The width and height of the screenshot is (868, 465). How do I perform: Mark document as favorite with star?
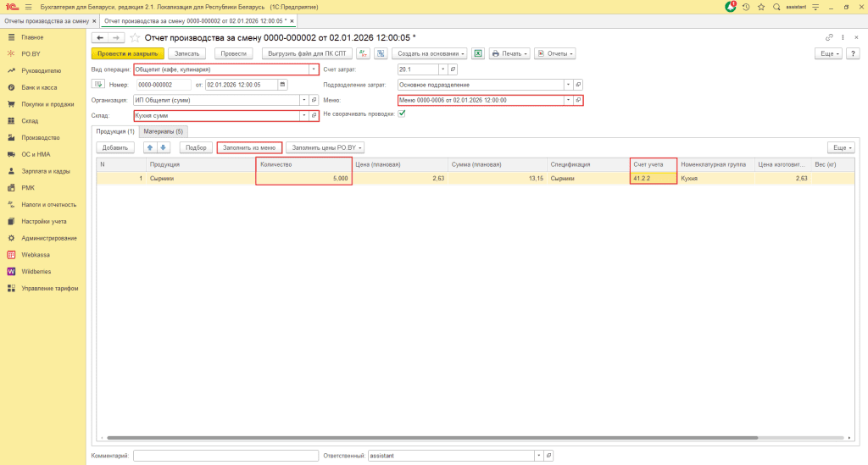pos(134,37)
